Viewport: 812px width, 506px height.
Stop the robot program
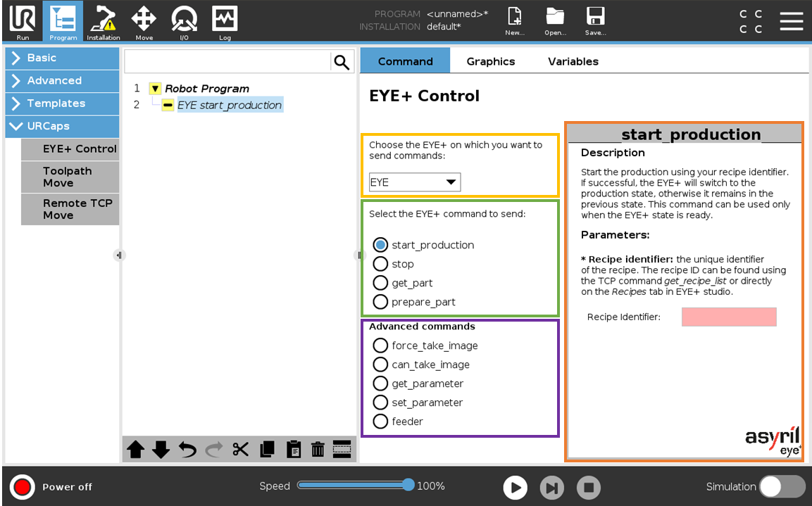click(x=589, y=488)
